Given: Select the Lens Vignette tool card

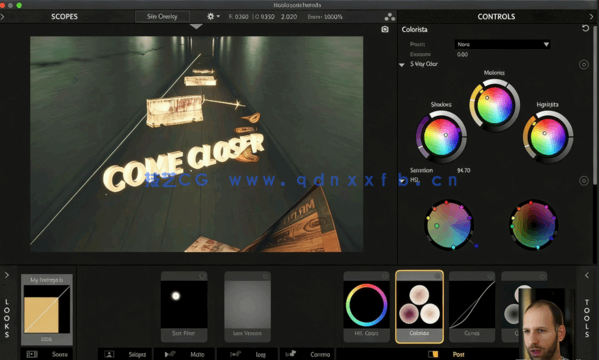Looking at the screenshot, I should click(x=247, y=307).
